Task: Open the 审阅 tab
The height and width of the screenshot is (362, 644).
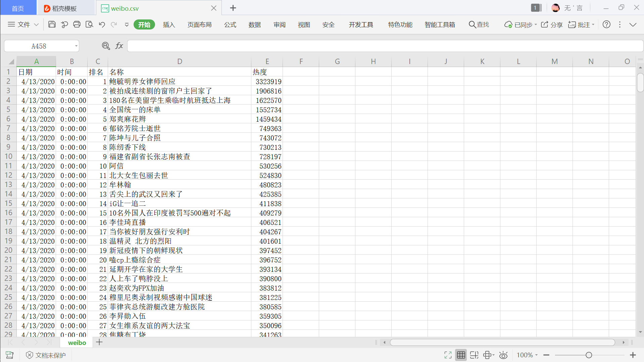Action: [279, 24]
